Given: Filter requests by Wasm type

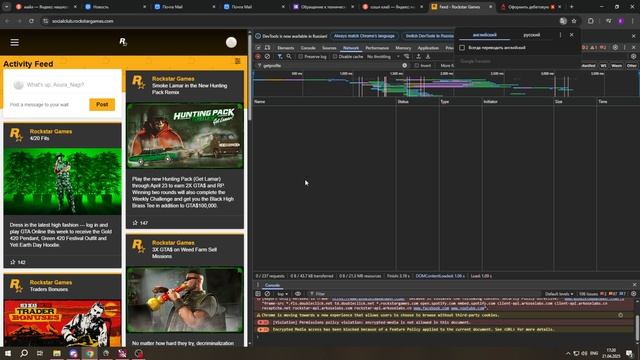Looking at the screenshot, I should point(617,65).
